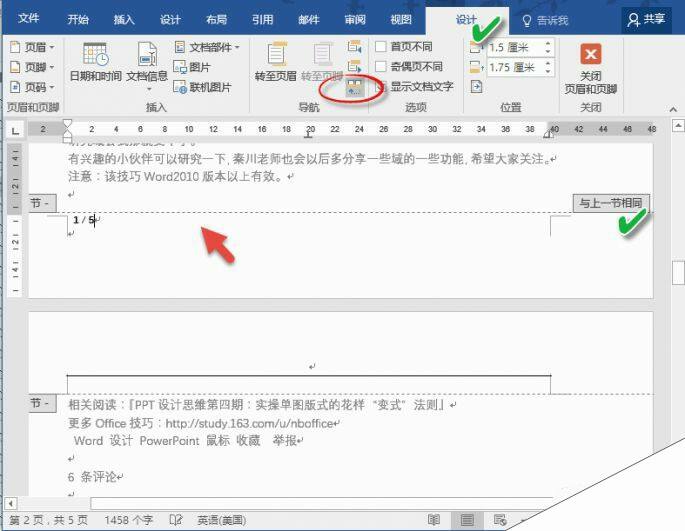Switch to the 开始 tab

pyautogui.click(x=78, y=19)
